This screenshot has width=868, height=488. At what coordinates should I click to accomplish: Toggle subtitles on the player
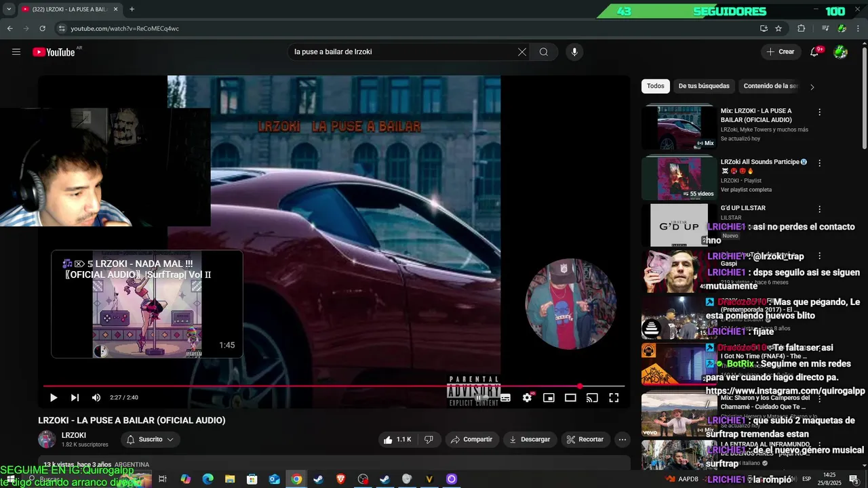tap(505, 398)
